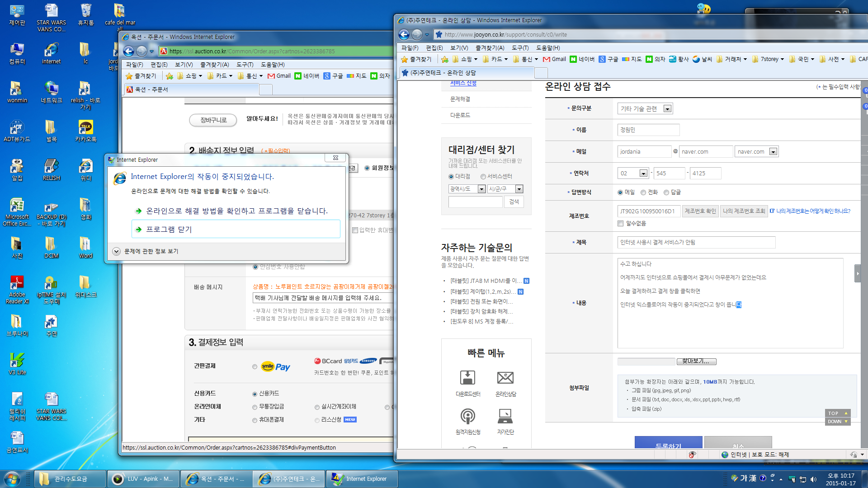Click 날씨 favorite in favorites bar

click(x=702, y=59)
